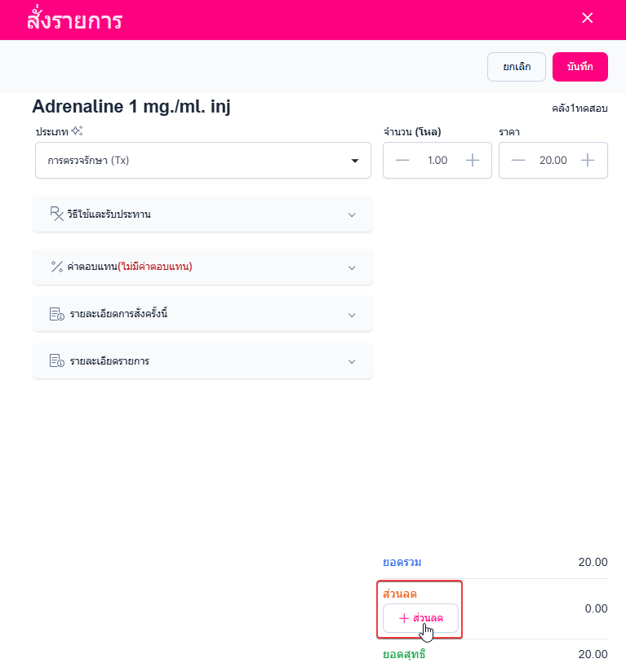The image size is (626, 672).
Task: Increase quantity with the plus icon
Action: coord(473,160)
